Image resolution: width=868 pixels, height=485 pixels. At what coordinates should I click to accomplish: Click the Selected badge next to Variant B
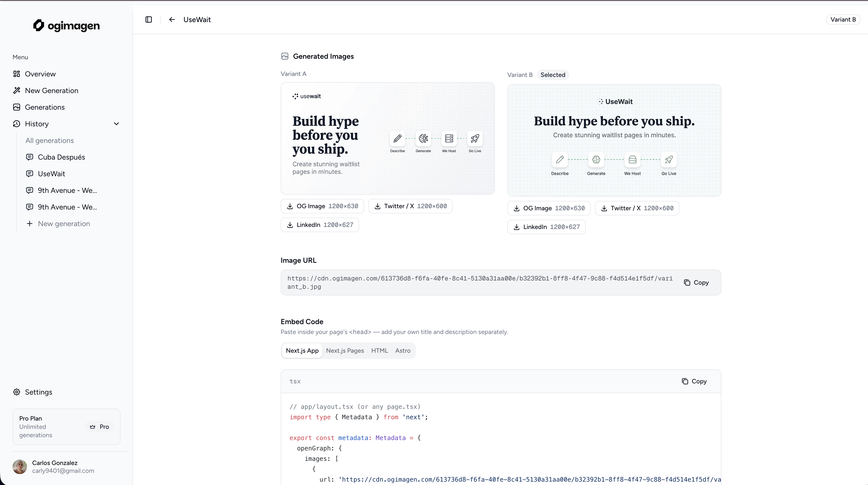pos(553,75)
